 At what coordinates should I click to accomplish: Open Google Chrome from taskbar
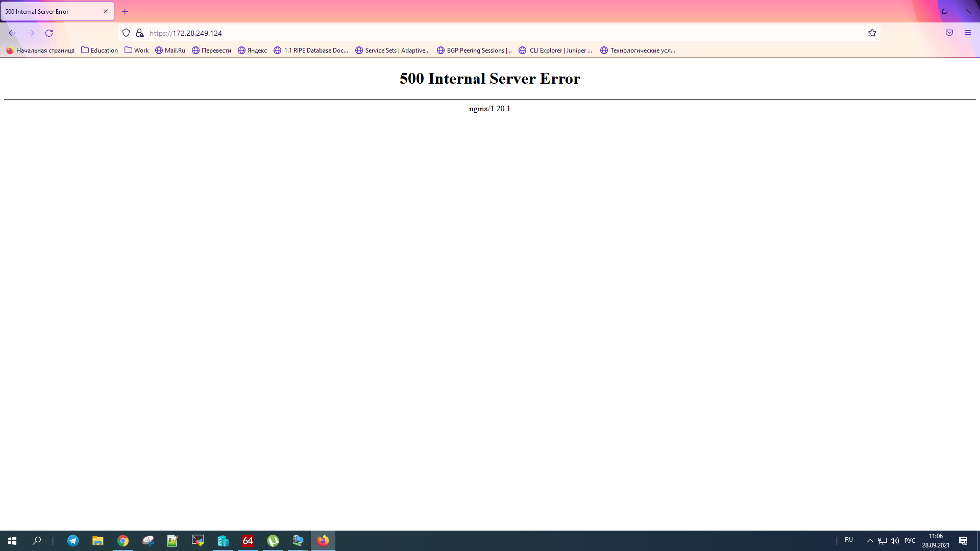[x=123, y=541]
